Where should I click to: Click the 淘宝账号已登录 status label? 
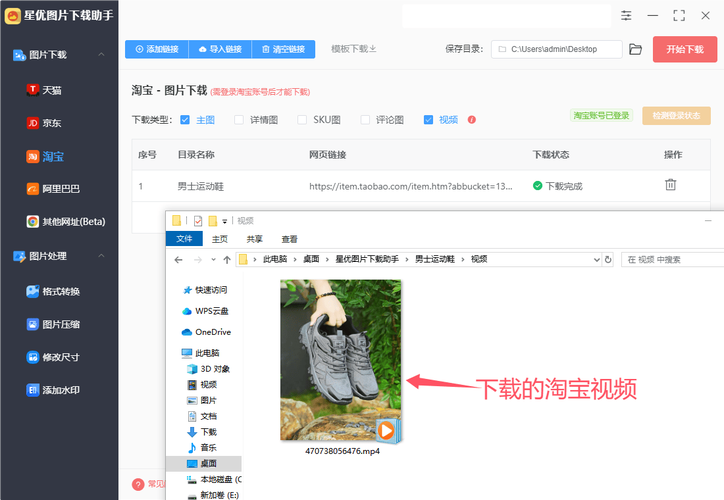[601, 115]
